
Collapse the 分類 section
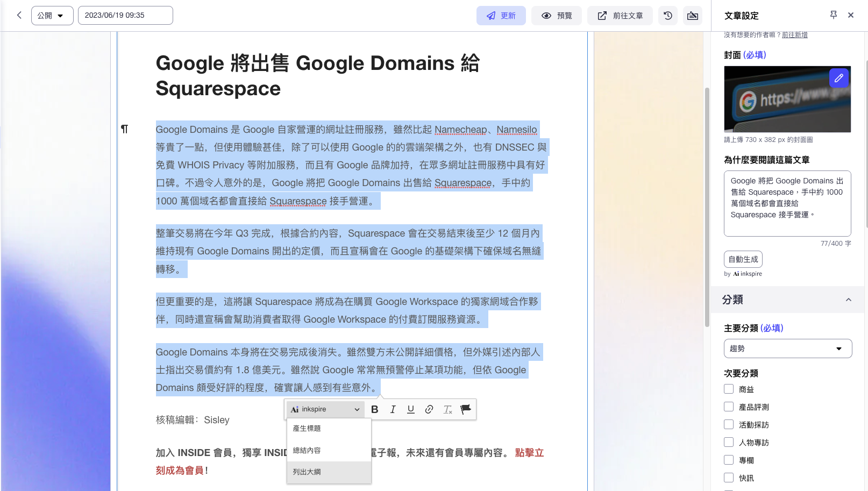[x=849, y=300]
